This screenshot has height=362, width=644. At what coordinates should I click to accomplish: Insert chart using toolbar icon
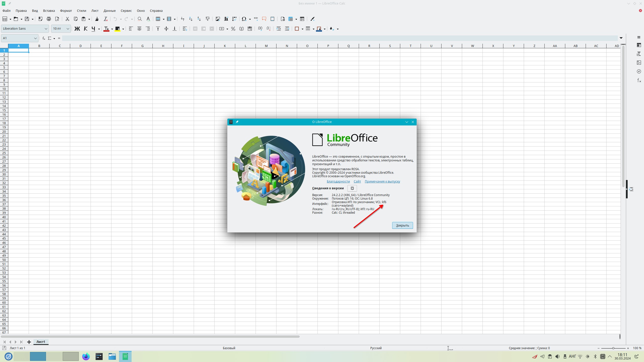226,19
